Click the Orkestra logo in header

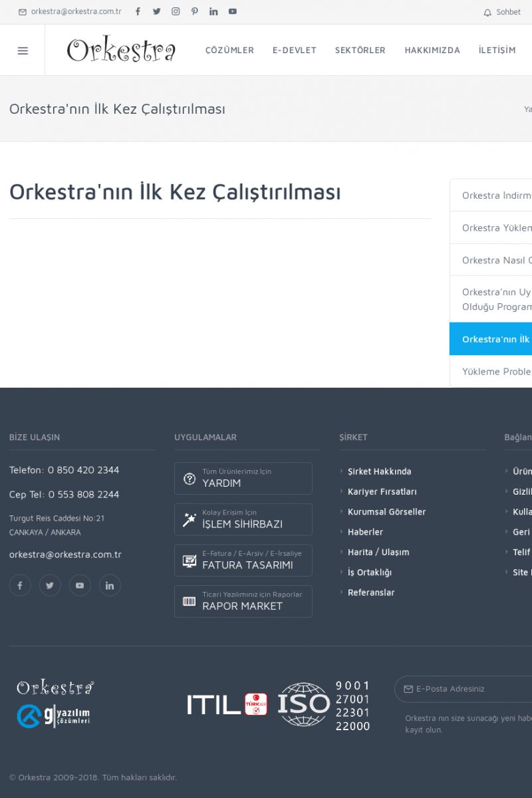tap(121, 51)
